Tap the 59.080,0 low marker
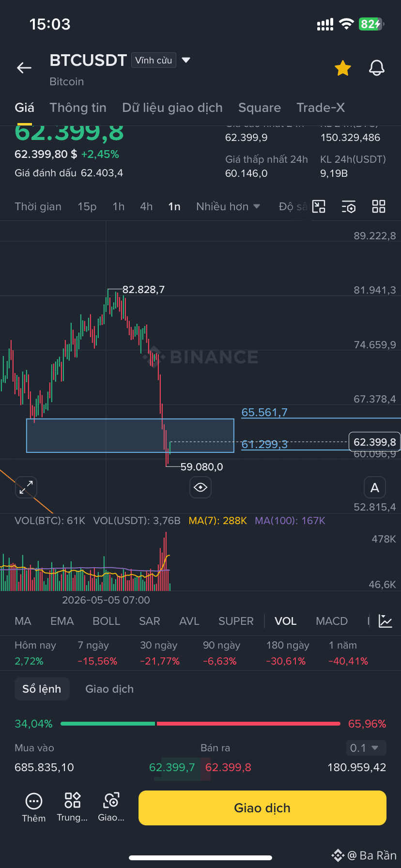This screenshot has height=868, width=401. pyautogui.click(x=201, y=467)
